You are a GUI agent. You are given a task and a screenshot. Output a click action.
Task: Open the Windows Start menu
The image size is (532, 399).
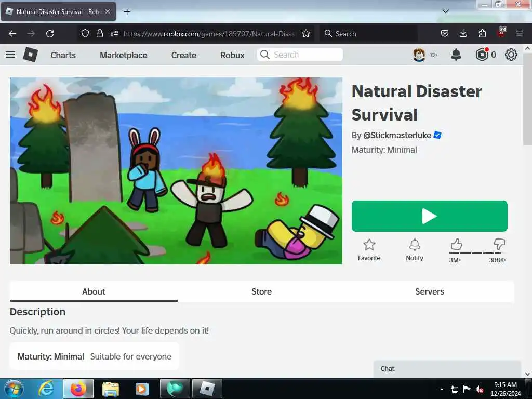pos(14,389)
